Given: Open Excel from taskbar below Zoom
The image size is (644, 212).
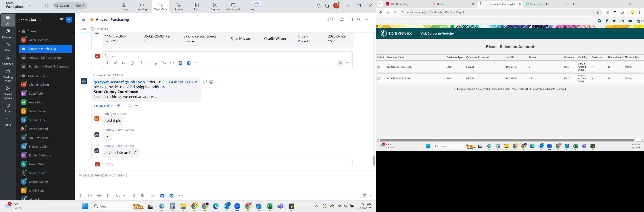Looking at the screenshot, I should (269, 206).
